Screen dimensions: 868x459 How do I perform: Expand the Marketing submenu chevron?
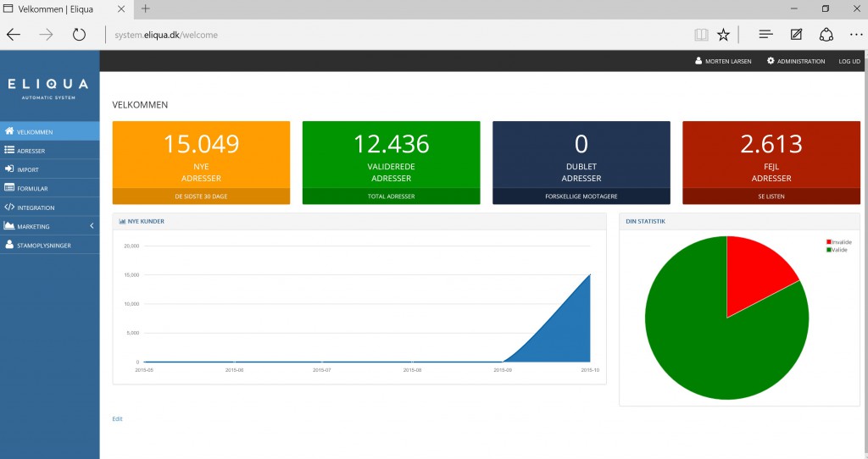click(x=92, y=225)
